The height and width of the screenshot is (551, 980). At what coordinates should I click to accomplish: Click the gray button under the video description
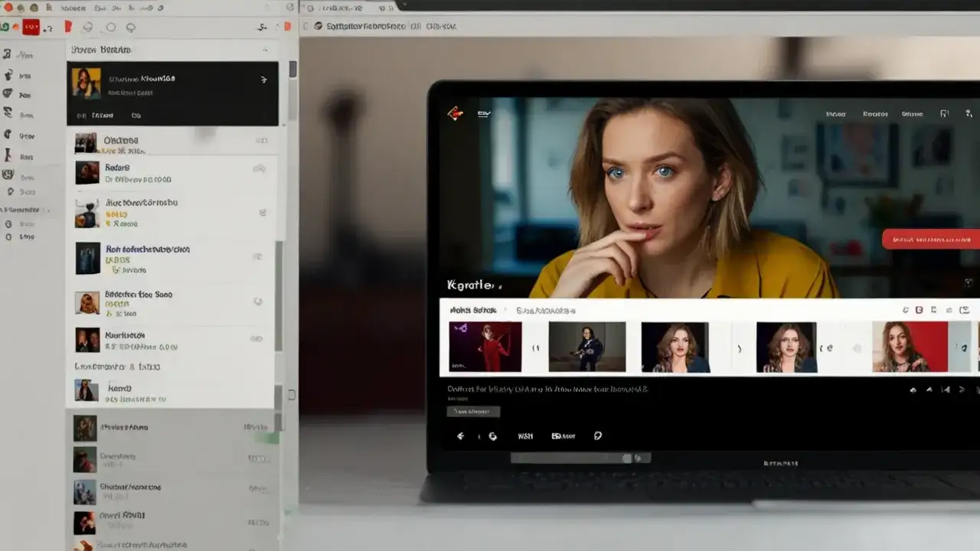pos(473,411)
